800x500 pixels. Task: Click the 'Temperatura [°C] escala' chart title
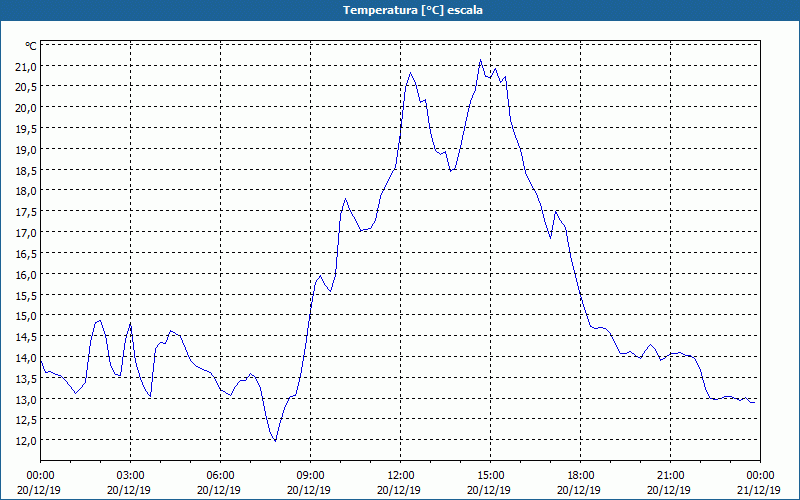[413, 10]
